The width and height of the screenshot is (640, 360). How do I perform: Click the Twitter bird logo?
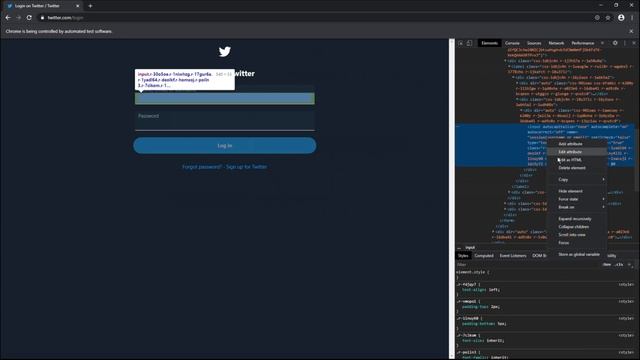tap(224, 51)
